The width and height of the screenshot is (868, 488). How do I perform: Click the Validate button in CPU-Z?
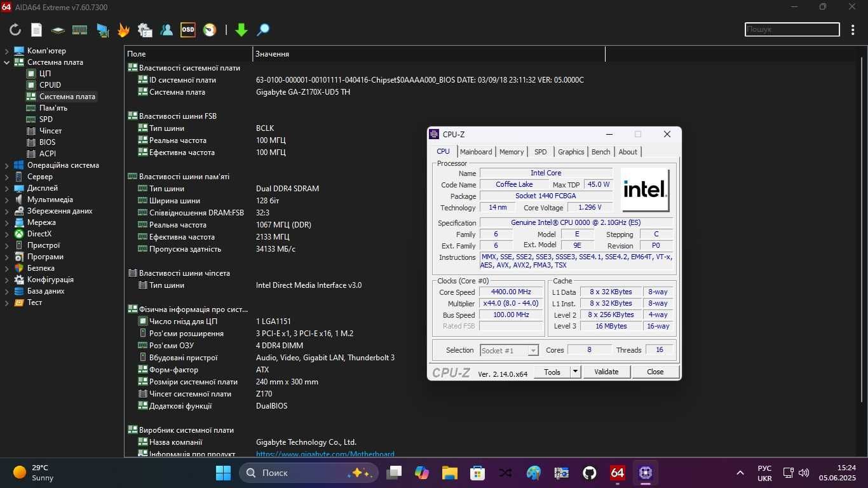click(x=606, y=372)
